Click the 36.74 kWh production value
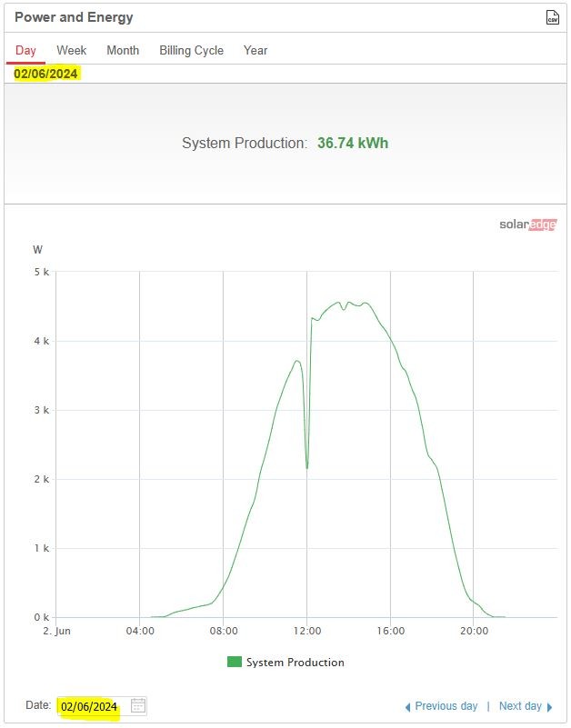 (353, 143)
